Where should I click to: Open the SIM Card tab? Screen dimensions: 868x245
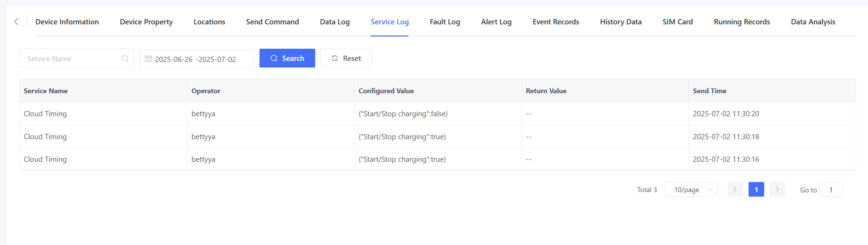tap(677, 22)
